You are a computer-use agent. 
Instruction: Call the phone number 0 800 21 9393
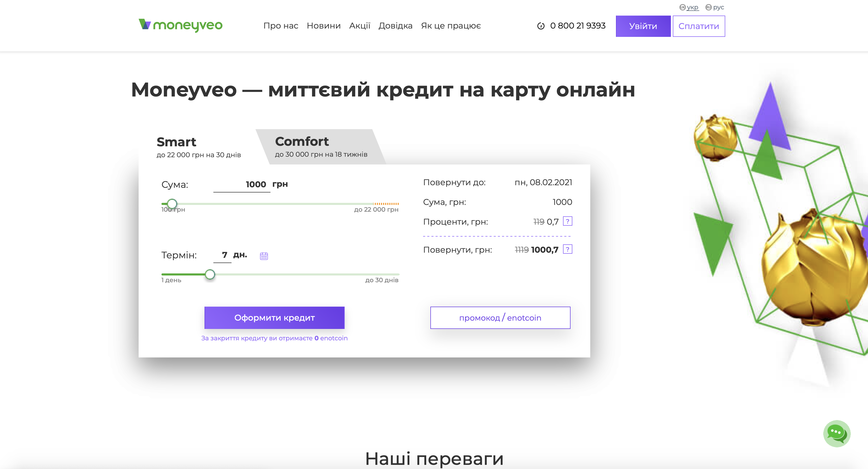coord(578,26)
